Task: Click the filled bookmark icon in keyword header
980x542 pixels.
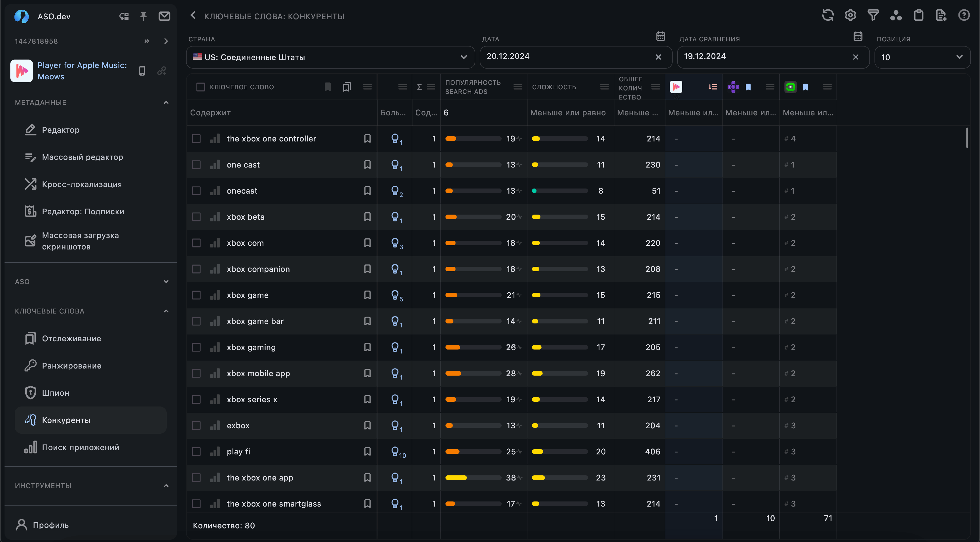Action: tap(328, 87)
